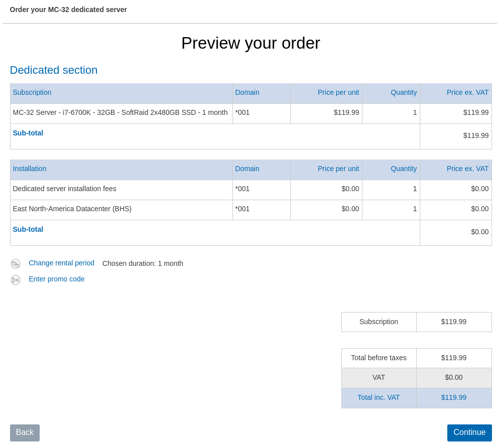Click the Dedicated server installation fees row text
The width and height of the screenshot is (497, 448).
pyautogui.click(x=65, y=189)
